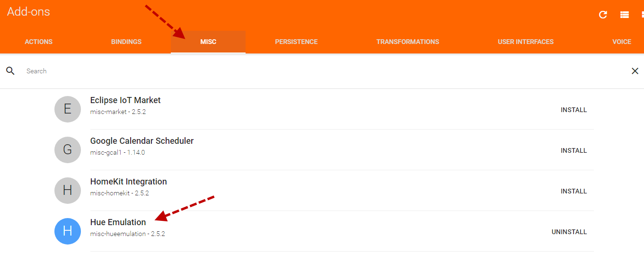The height and width of the screenshot is (254, 644).
Task: Click the Google Calendar Scheduler title
Action: [x=142, y=141]
